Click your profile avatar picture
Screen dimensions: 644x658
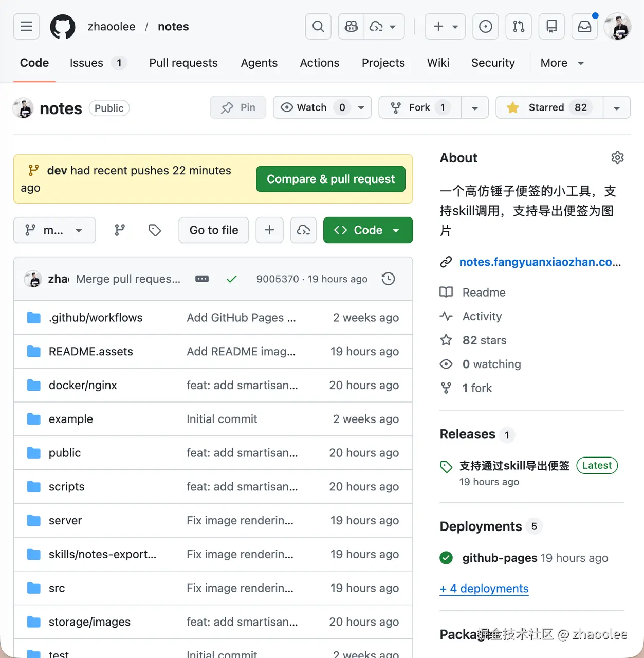coord(617,26)
